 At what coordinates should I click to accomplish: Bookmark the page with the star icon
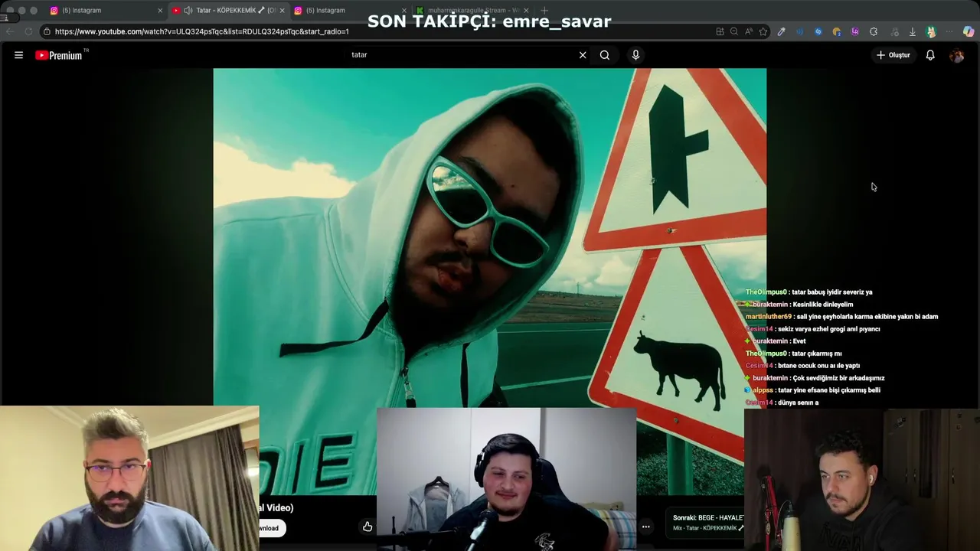coord(763,31)
